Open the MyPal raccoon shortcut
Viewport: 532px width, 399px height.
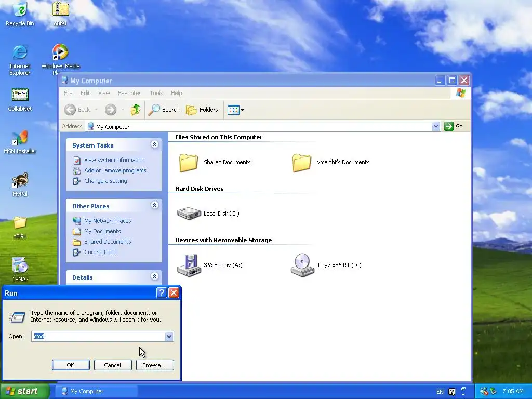point(20,185)
